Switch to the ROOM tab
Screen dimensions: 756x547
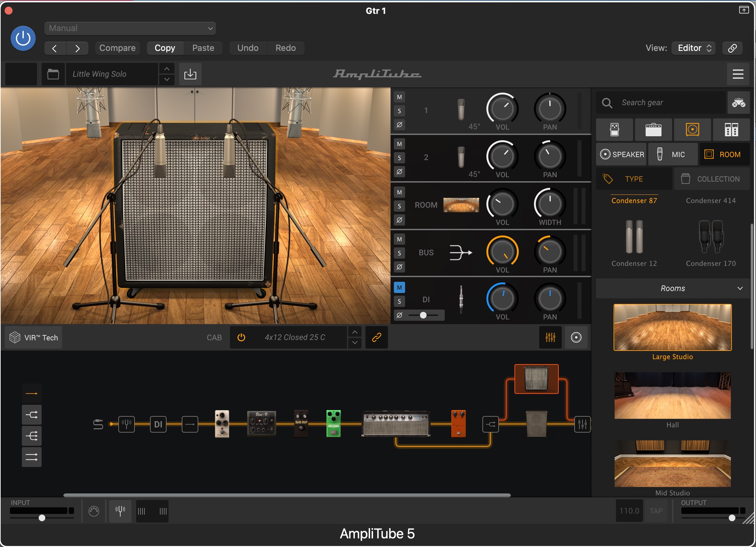tap(725, 154)
